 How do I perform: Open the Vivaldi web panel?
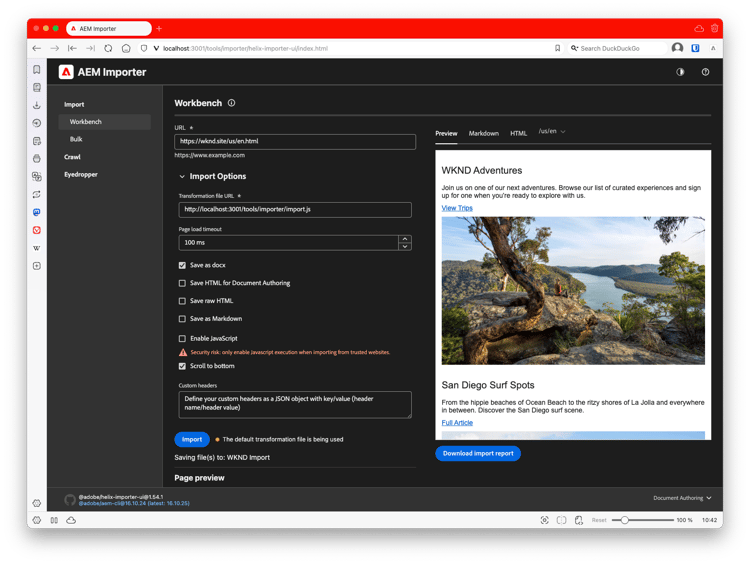37,230
